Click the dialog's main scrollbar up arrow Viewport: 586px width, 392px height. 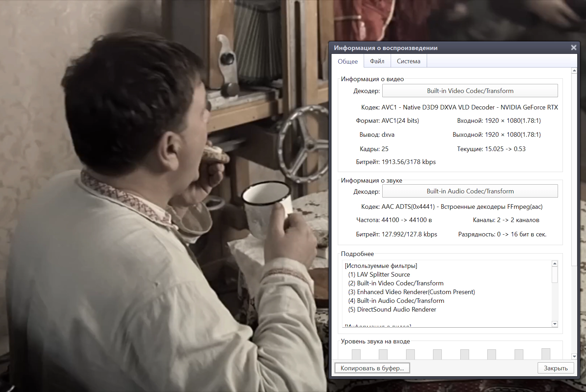(574, 71)
